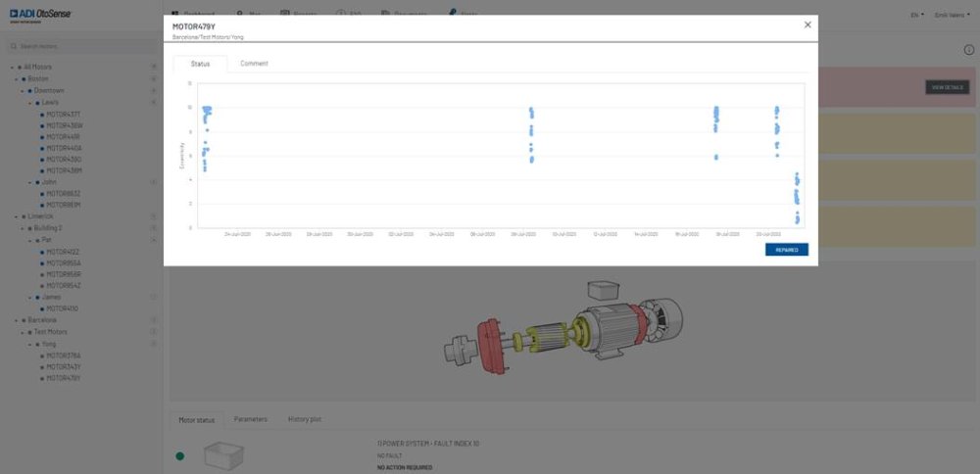
Task: Collapse the John node
Action: (x=30, y=182)
